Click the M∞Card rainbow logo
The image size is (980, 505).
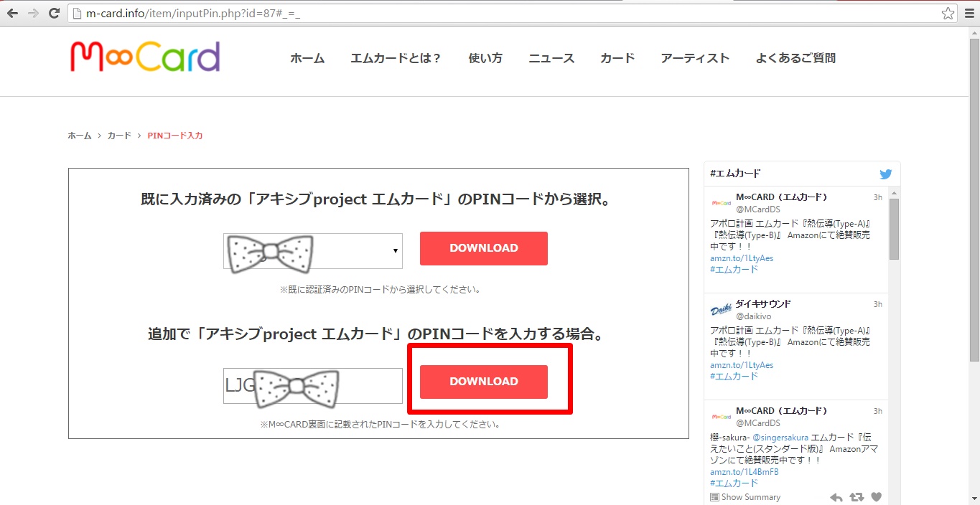(145, 57)
